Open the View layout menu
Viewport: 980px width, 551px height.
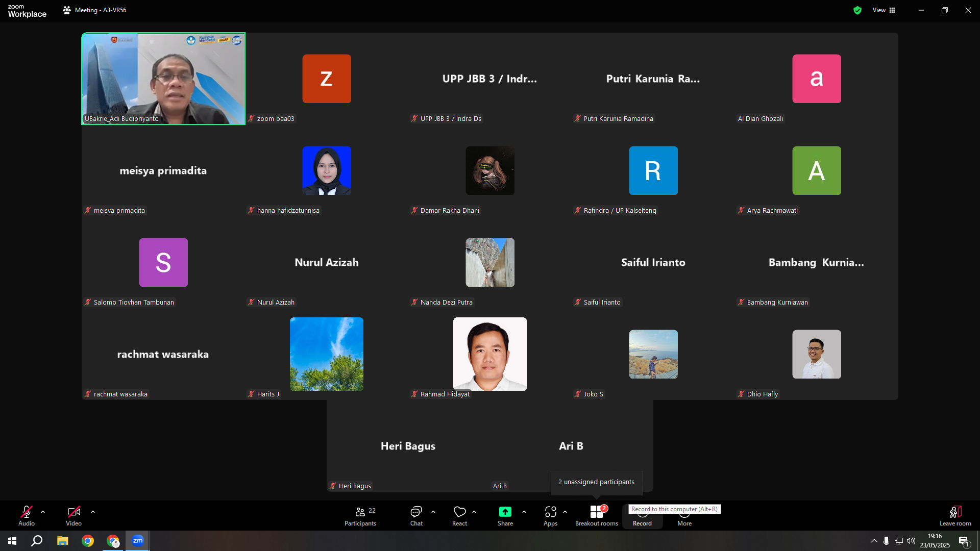click(884, 10)
